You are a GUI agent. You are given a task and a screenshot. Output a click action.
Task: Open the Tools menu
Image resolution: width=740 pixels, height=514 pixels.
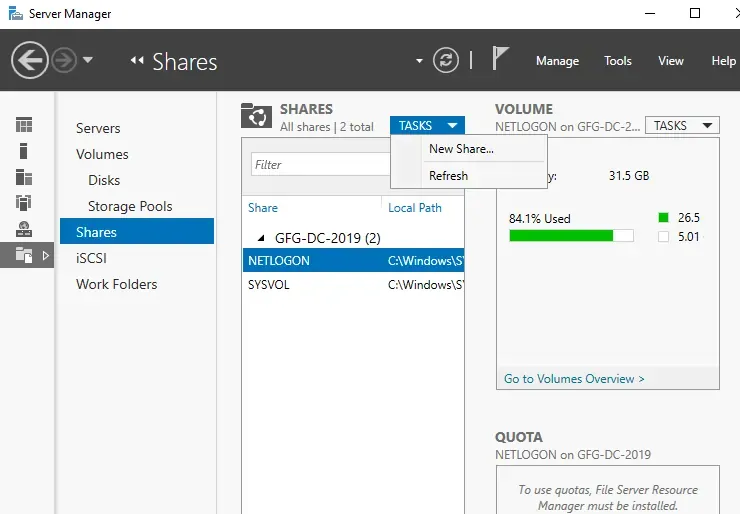(618, 61)
